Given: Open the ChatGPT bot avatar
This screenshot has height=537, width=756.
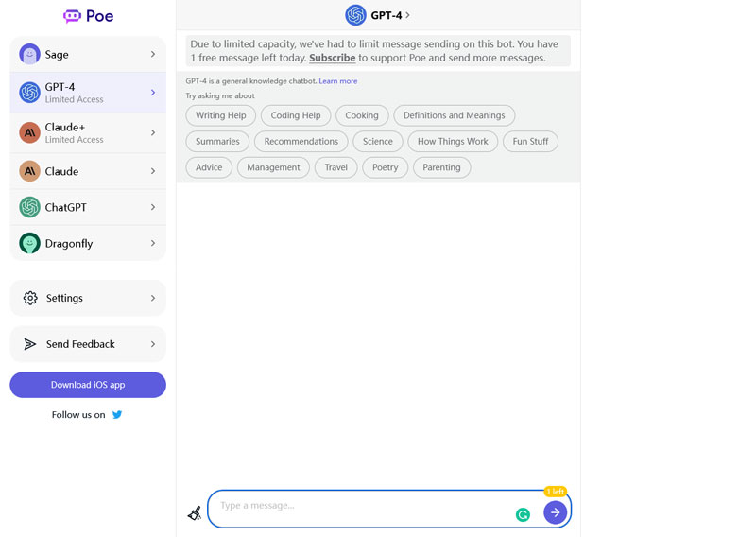Looking at the screenshot, I should point(29,207).
